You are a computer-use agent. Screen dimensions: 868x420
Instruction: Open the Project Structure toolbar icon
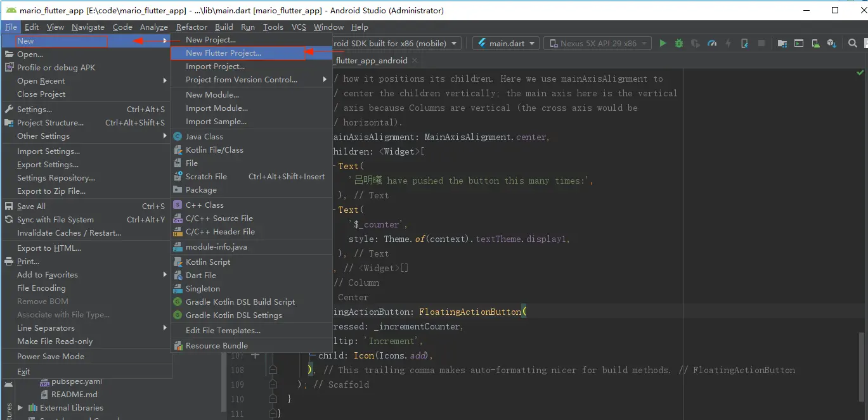pyautogui.click(x=782, y=43)
